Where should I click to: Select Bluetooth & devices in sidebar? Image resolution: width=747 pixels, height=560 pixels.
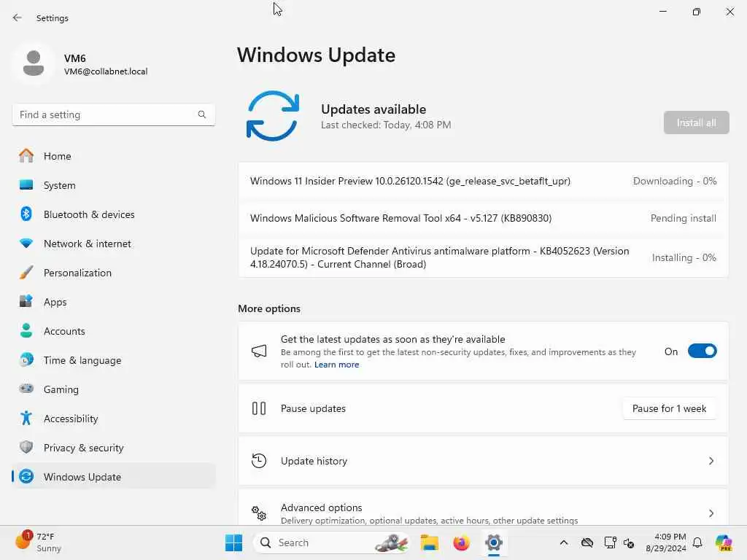(x=113, y=214)
